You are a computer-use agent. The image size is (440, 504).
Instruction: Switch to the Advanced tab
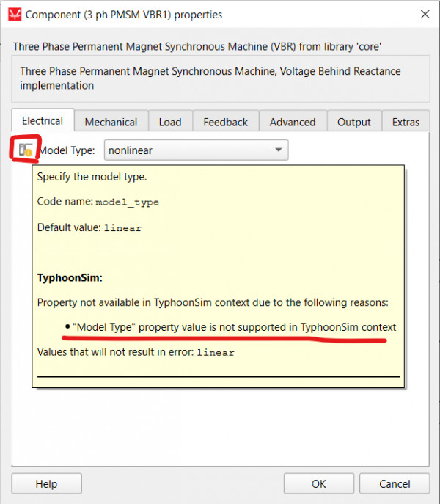293,122
